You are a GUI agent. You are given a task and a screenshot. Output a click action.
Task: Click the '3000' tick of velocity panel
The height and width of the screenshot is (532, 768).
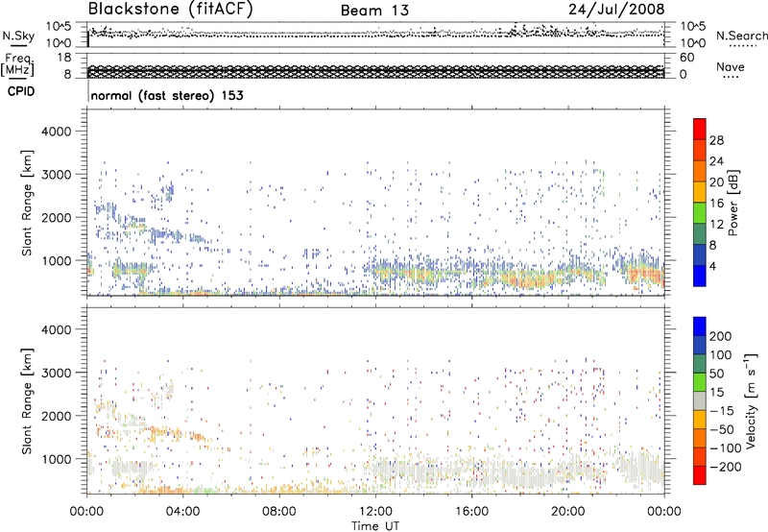(x=56, y=373)
